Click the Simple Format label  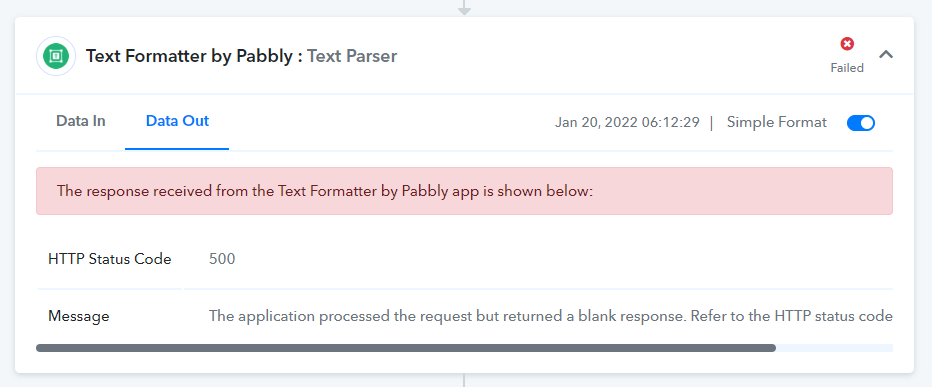click(x=776, y=122)
